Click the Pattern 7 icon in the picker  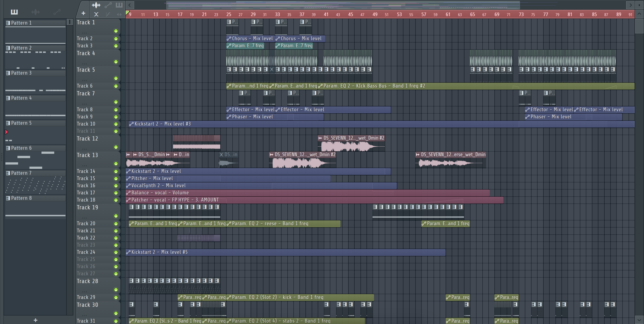click(x=8, y=173)
